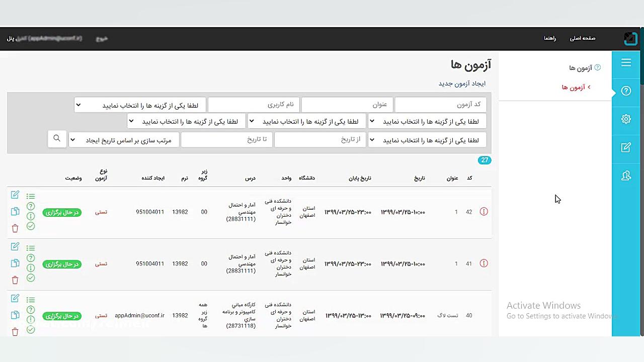This screenshot has width=644, height=362.
Task: Click the application logo in the top bar
Action: click(630, 38)
